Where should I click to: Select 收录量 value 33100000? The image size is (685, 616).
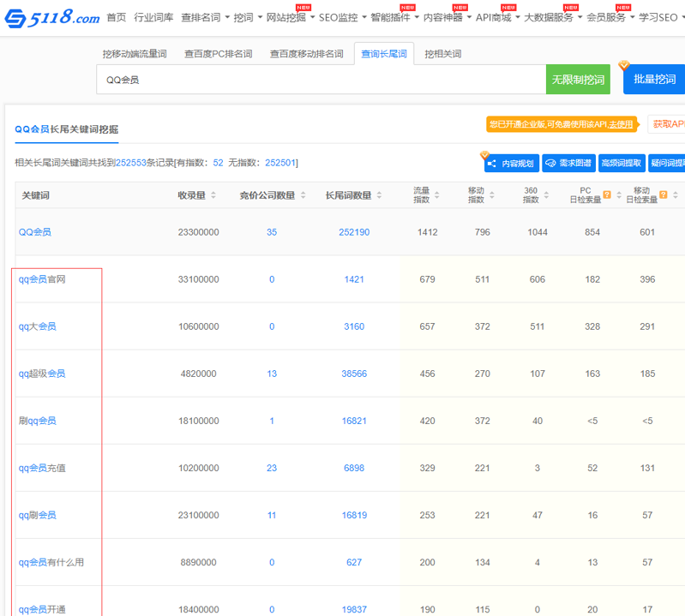198,279
